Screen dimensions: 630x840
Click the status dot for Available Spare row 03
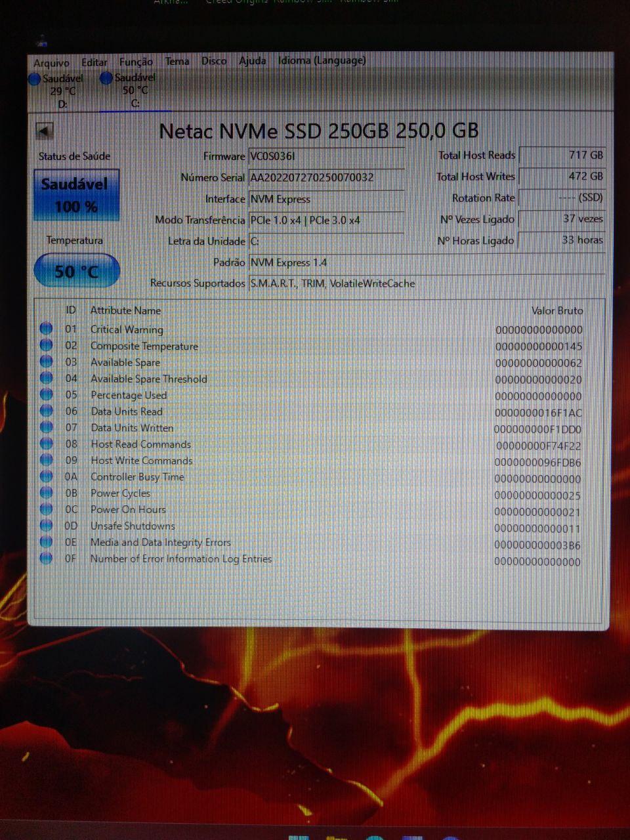click(x=46, y=362)
